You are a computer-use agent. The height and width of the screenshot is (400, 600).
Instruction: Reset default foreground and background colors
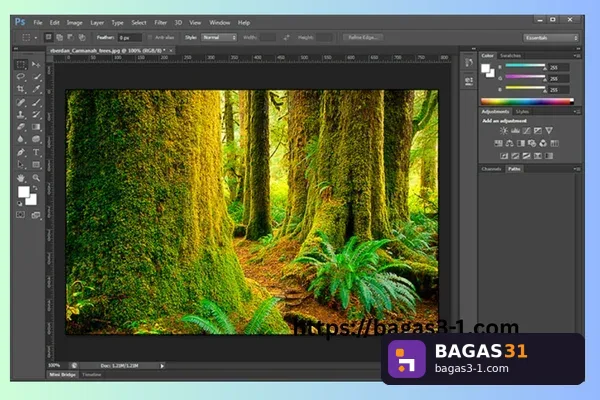(20, 203)
